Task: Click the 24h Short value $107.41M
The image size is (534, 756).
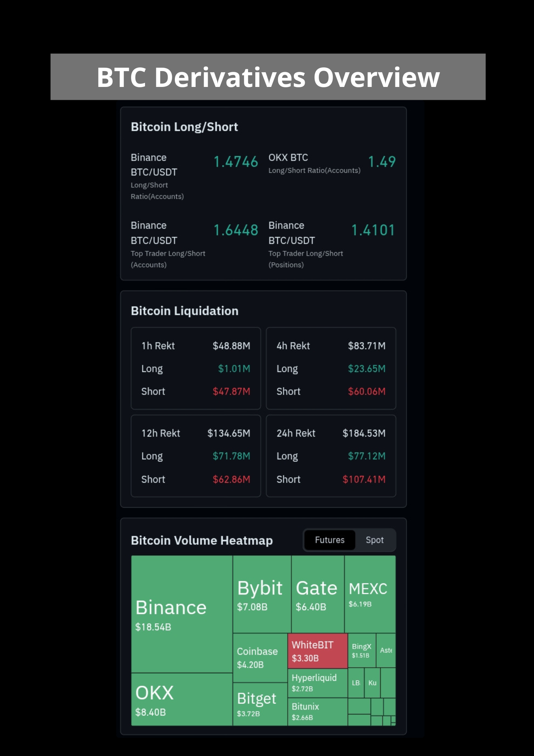Action: [364, 479]
